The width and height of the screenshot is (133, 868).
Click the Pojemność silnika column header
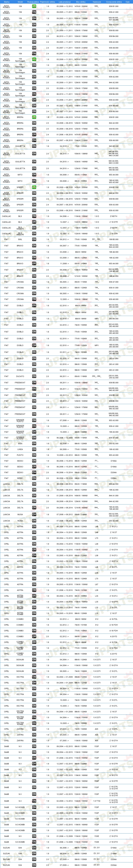pos(47,2)
